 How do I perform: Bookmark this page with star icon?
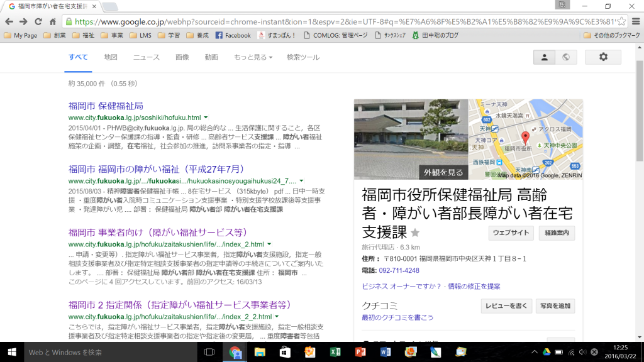tap(621, 21)
